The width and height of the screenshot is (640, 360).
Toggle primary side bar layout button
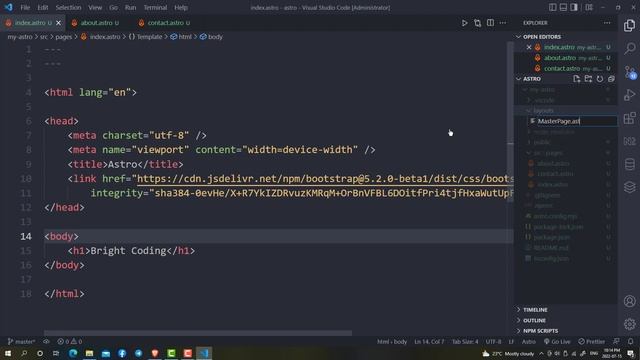[x=552, y=7]
